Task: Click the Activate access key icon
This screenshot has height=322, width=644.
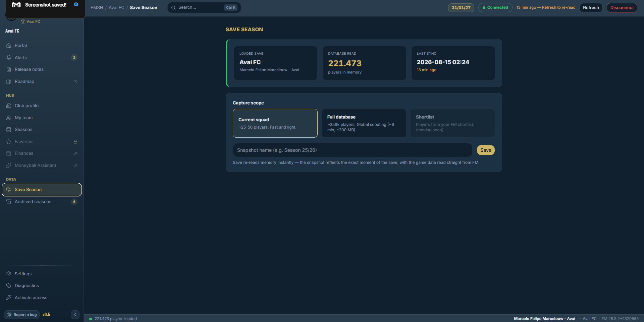Action: [x=9, y=297]
